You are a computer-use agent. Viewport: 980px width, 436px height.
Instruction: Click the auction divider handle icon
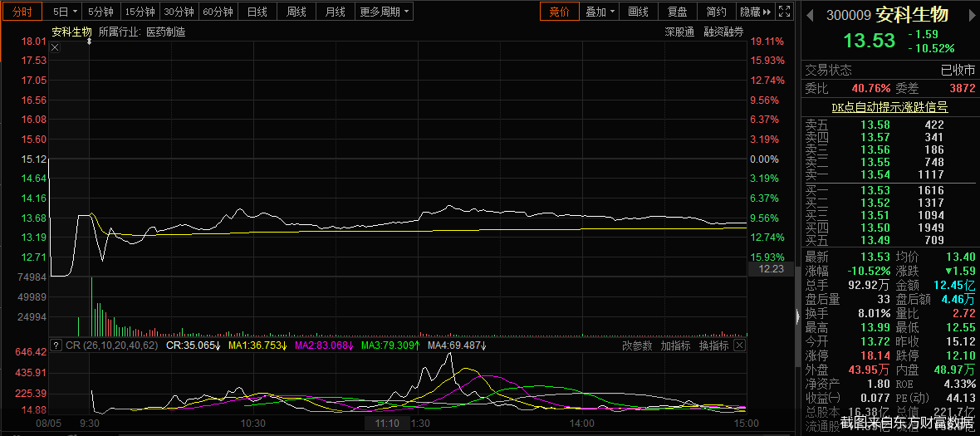90,41
